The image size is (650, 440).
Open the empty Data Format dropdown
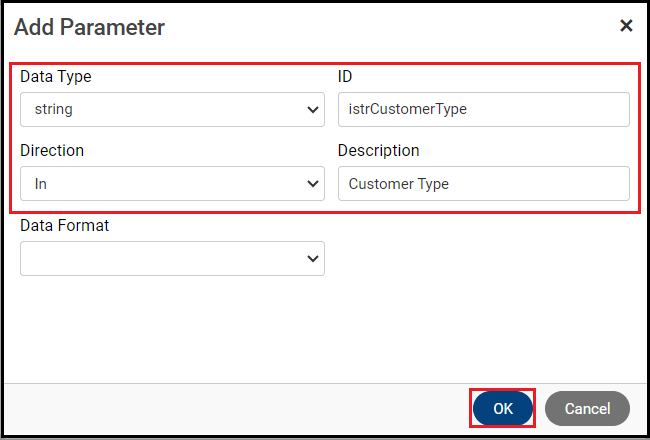pyautogui.click(x=172, y=259)
